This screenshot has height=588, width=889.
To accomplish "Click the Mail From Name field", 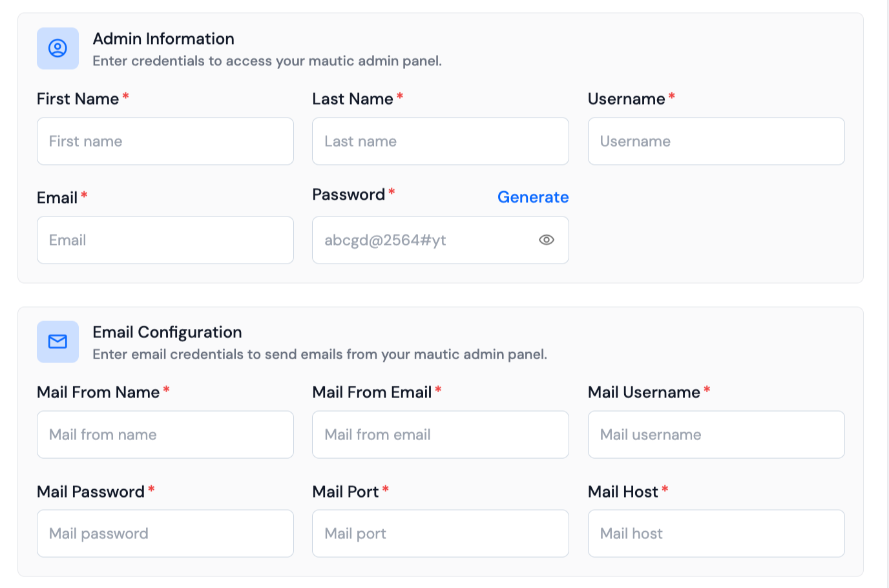I will [165, 434].
